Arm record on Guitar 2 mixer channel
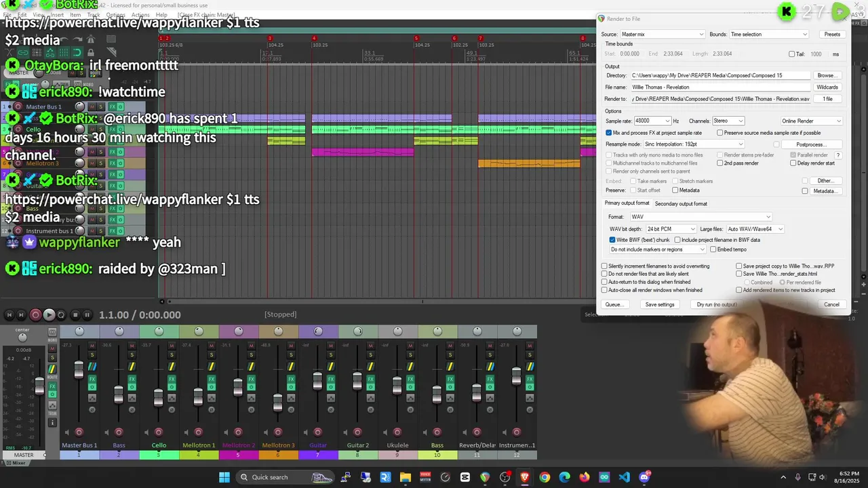Image resolution: width=868 pixels, height=488 pixels. coord(357,432)
